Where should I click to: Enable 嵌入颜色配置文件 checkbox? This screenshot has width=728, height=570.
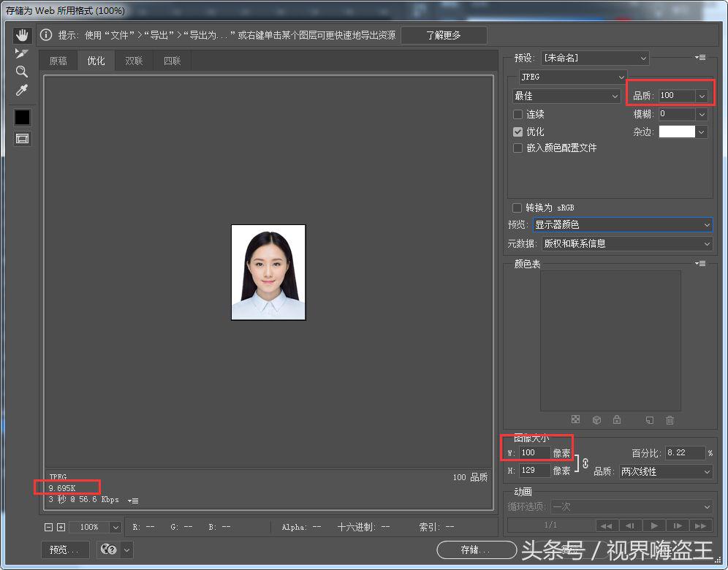point(518,148)
